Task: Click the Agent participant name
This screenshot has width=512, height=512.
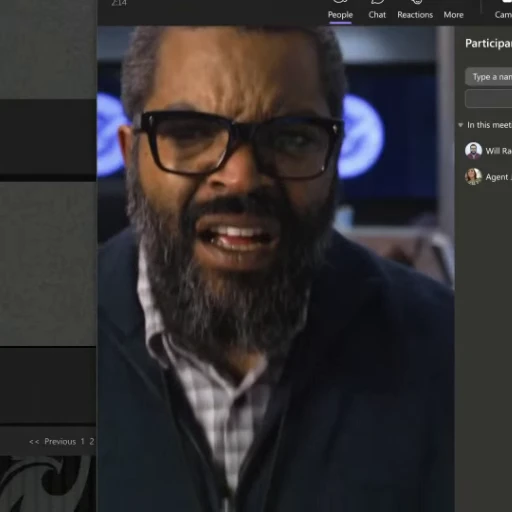Action: pos(499,177)
